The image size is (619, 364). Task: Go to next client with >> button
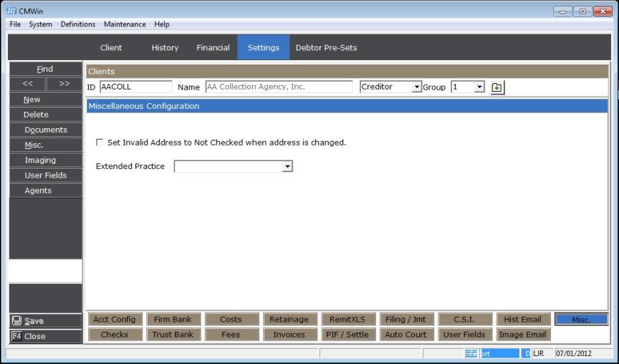point(64,85)
